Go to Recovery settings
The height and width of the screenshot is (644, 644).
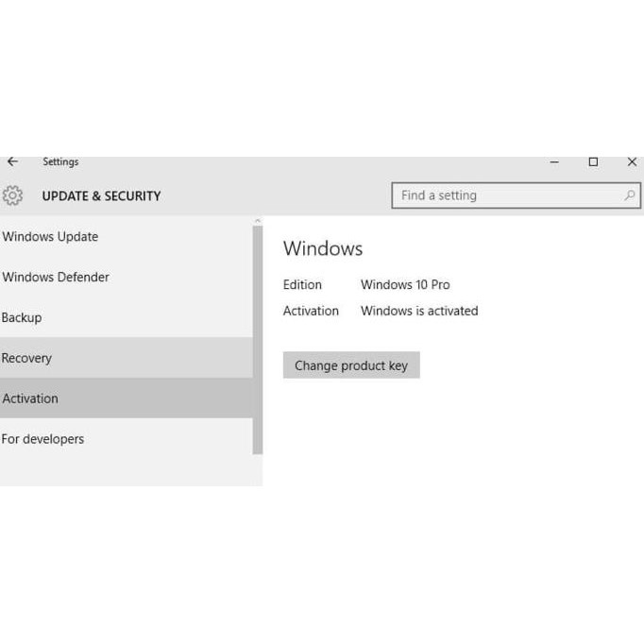point(127,358)
